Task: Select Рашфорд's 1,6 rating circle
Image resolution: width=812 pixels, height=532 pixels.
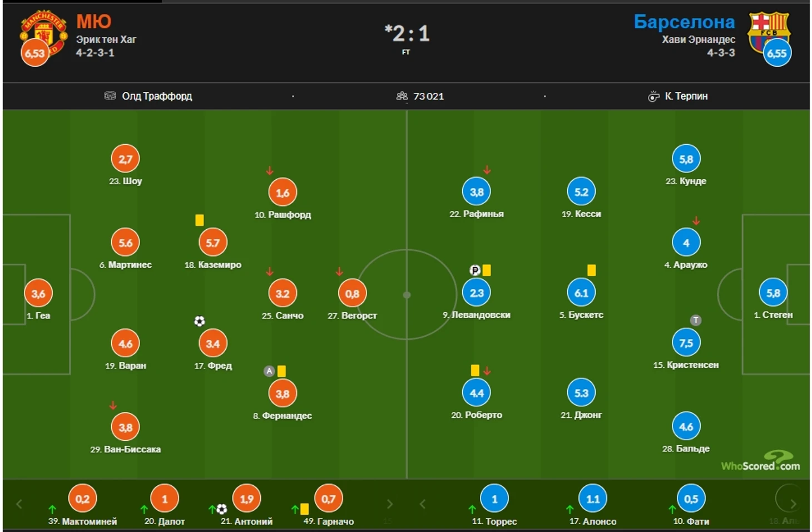Action: pyautogui.click(x=283, y=193)
